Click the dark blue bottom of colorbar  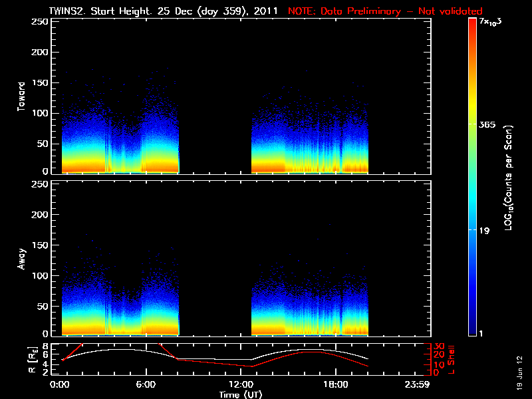472,331
